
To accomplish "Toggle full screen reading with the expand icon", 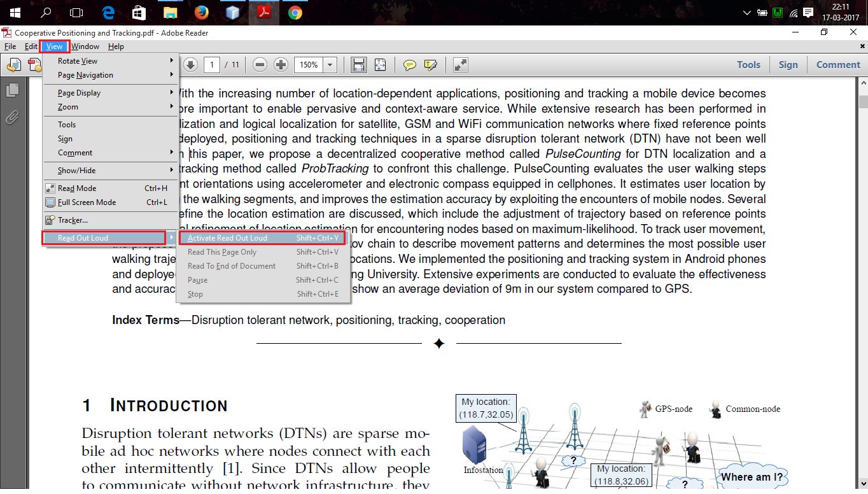I will point(460,64).
